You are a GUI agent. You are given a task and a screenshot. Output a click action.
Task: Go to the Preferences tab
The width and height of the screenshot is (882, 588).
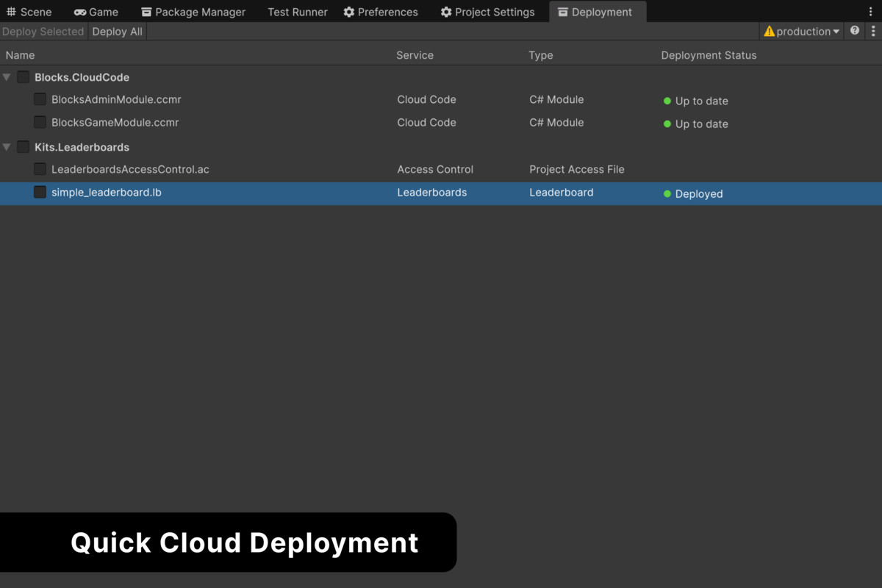tap(381, 12)
